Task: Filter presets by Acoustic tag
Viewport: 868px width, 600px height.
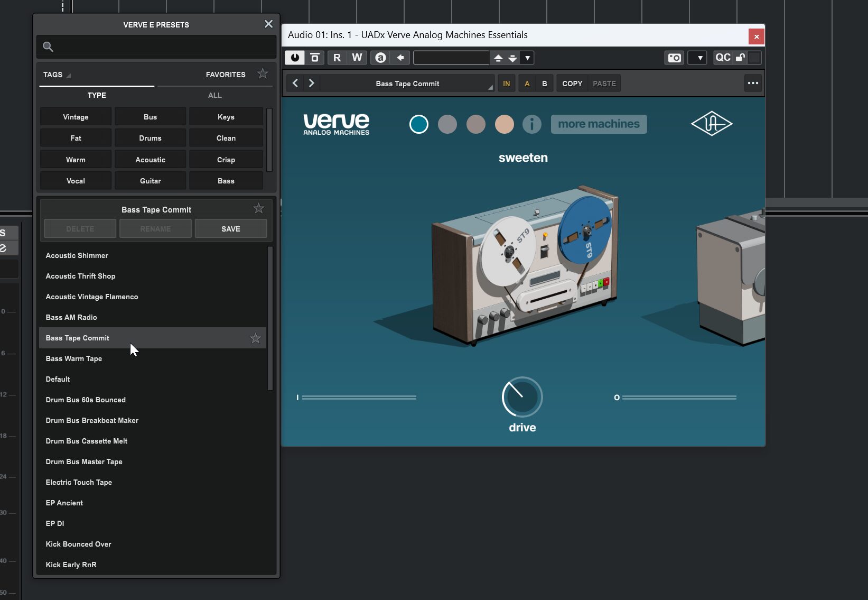Action: (x=151, y=160)
